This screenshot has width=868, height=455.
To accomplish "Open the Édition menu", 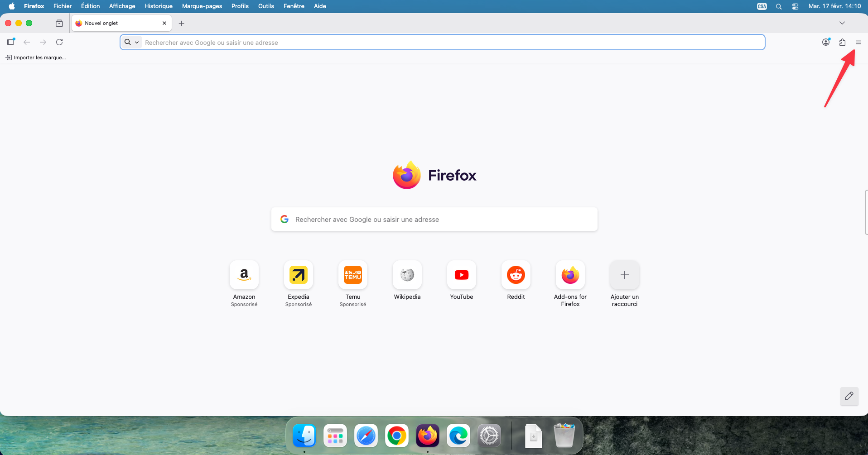I will pos(91,6).
